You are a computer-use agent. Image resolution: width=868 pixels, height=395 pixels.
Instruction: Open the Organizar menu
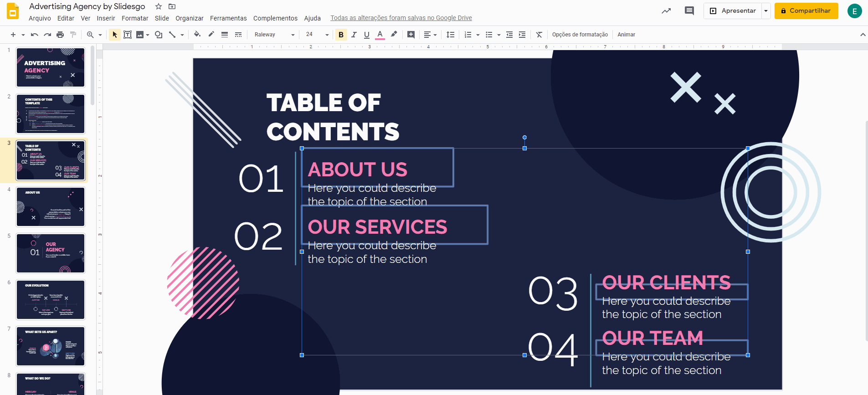tap(190, 18)
